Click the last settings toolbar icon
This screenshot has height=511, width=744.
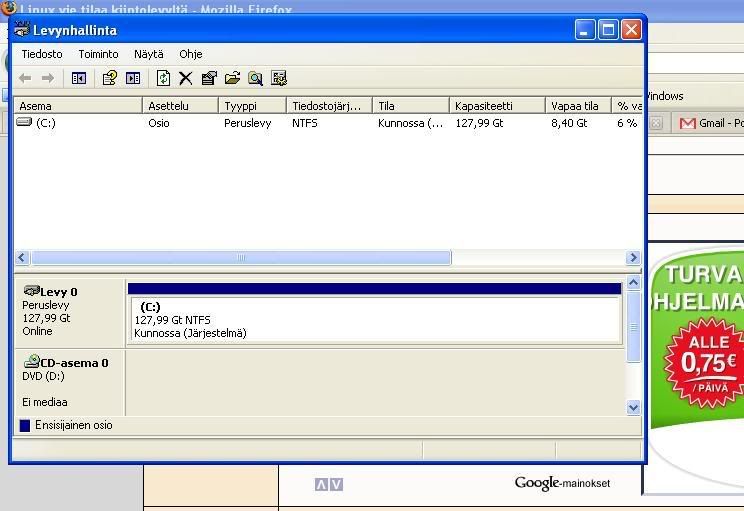pyautogui.click(x=279, y=78)
